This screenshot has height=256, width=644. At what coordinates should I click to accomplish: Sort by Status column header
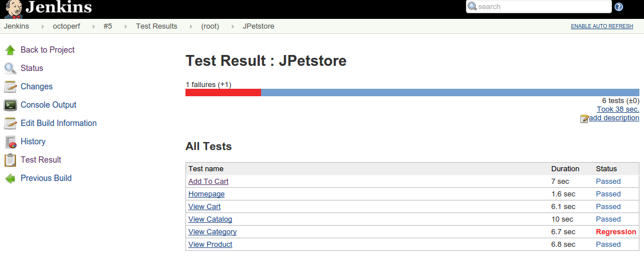[606, 169]
